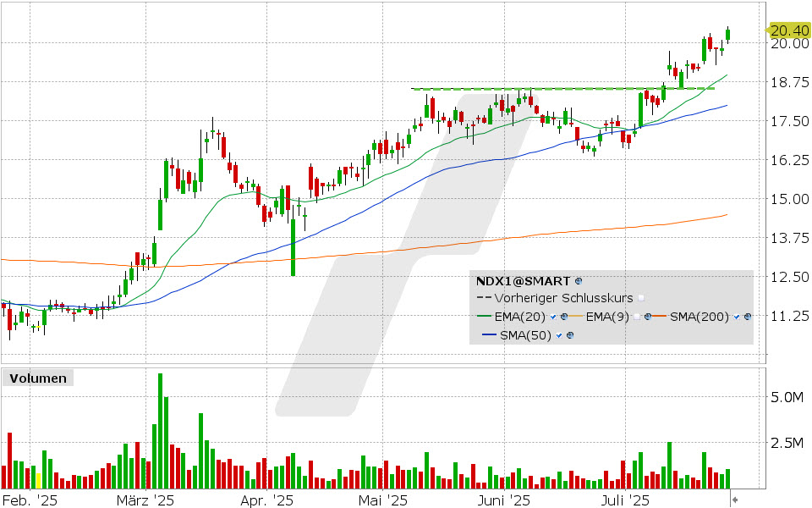Click the 2.5M volume axis label
The height and width of the screenshot is (508, 812).
click(787, 443)
